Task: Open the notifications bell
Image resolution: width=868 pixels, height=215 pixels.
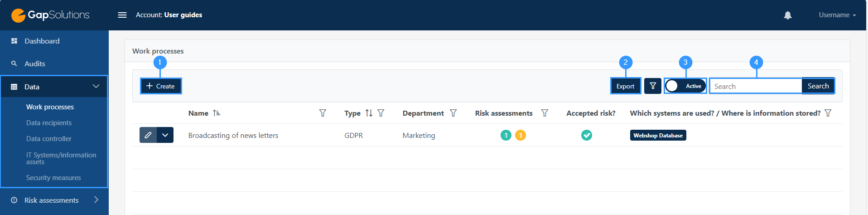Action: [x=788, y=15]
